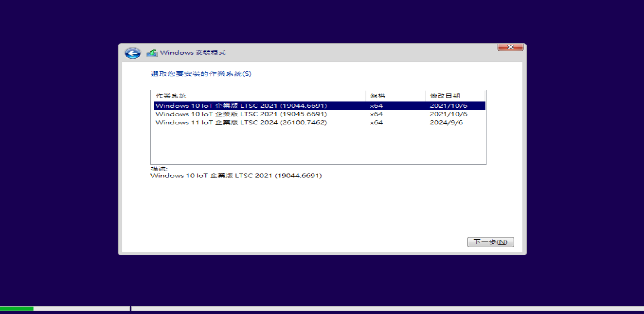Click the description text below 描述
Image resolution: width=644 pixels, height=314 pixels.
point(236,176)
